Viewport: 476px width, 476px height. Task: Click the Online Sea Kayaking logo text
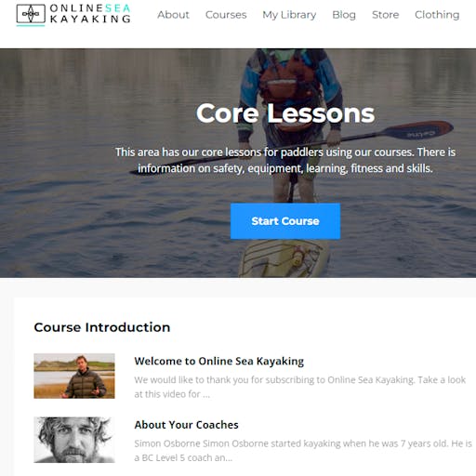90,14
